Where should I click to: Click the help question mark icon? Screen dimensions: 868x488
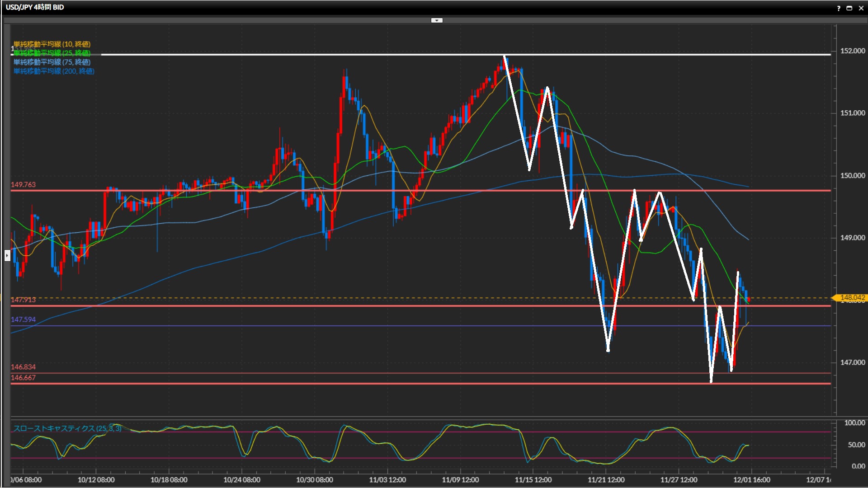click(x=839, y=8)
